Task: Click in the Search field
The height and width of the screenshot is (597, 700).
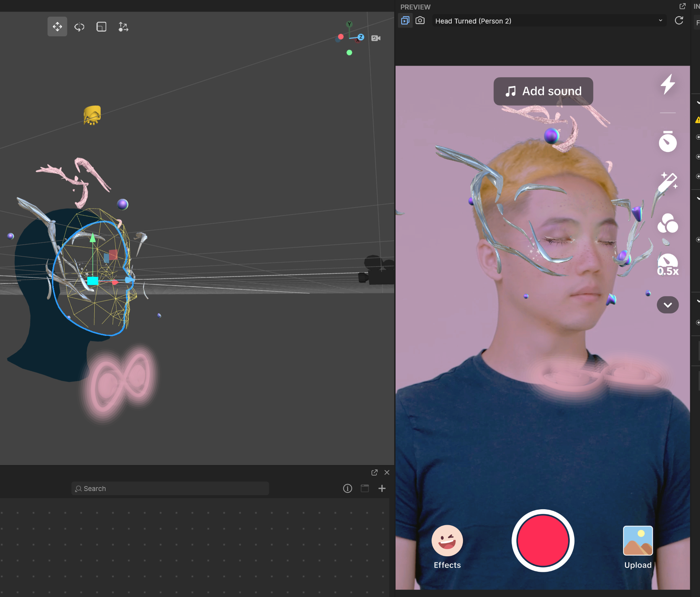Action: 170,489
